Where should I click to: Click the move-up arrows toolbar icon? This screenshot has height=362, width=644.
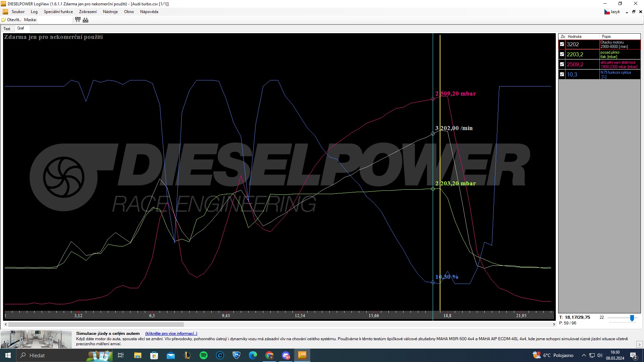tap(78, 20)
